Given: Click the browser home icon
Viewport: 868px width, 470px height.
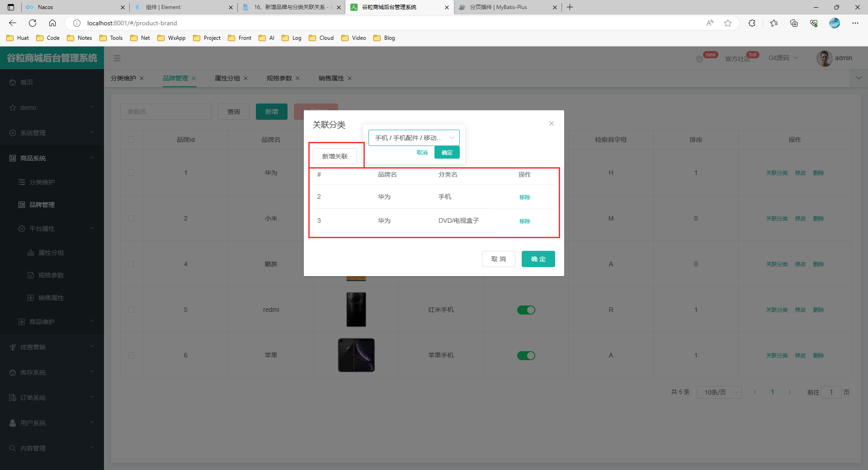Looking at the screenshot, I should click(52, 23).
